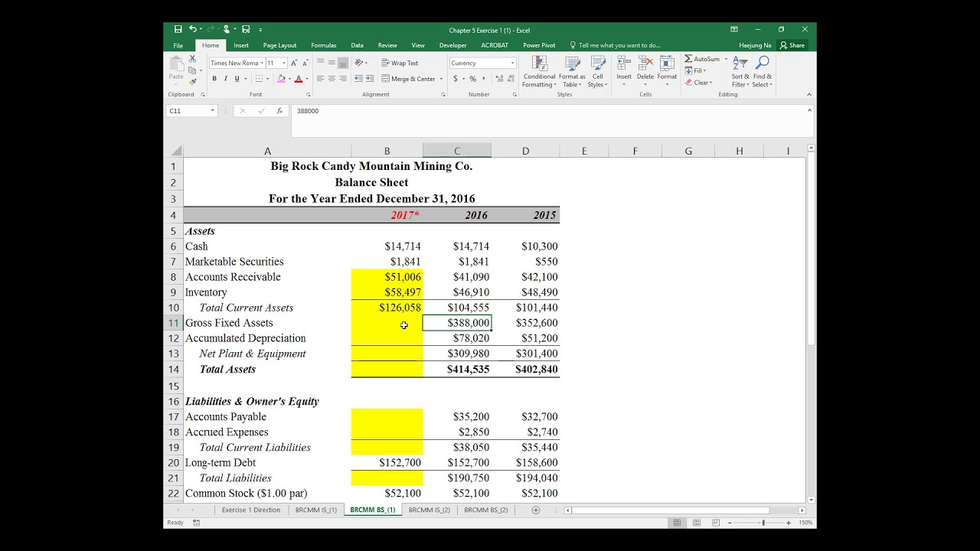Open the font name dropdown
Image resolution: width=980 pixels, height=551 pixels.
point(262,63)
